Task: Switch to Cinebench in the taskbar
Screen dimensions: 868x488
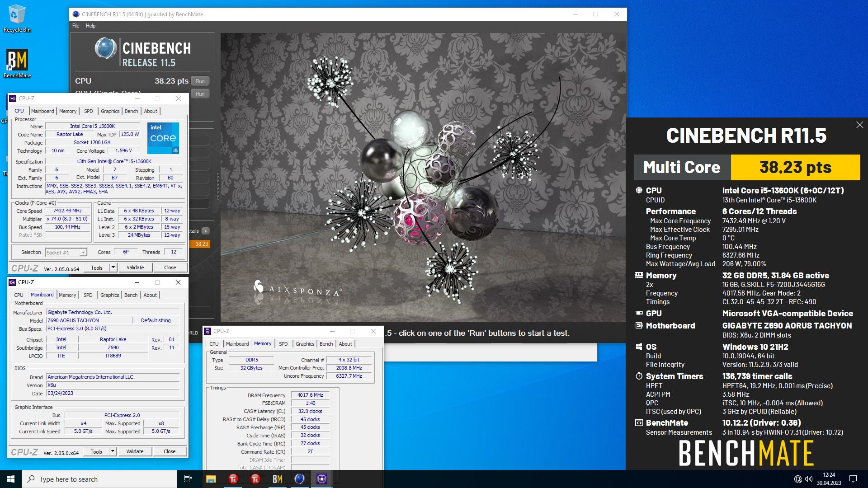Action: click(x=300, y=479)
